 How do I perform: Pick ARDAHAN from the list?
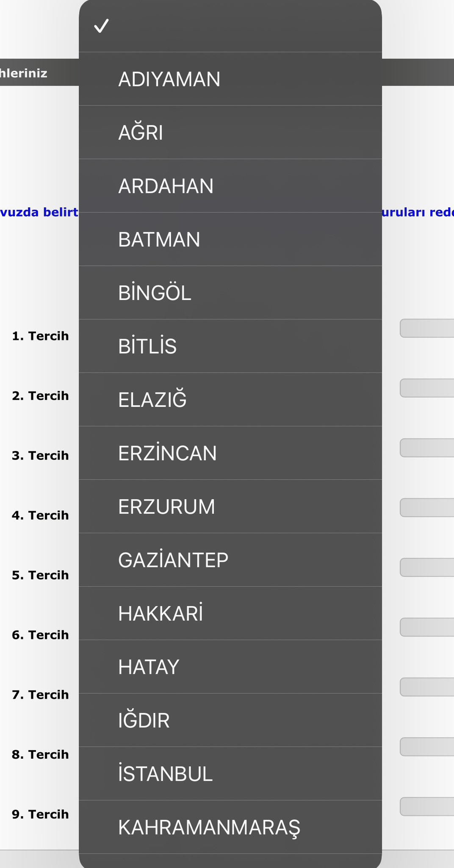(230, 186)
